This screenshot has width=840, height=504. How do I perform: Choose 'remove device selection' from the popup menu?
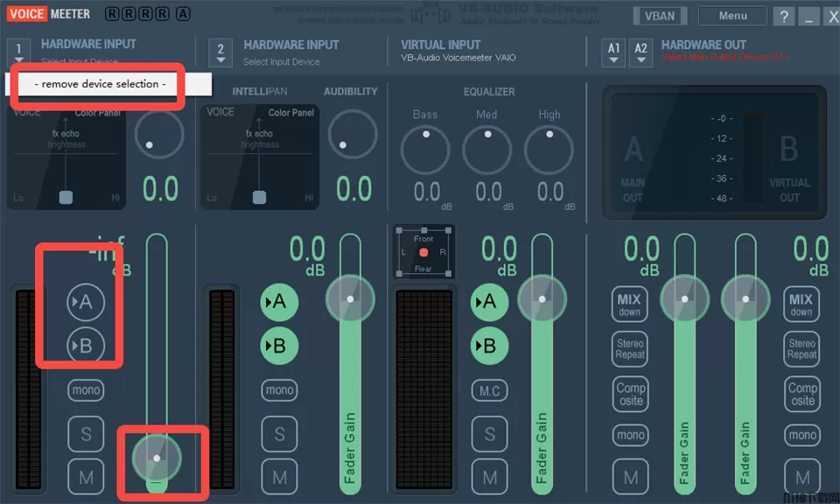click(100, 84)
